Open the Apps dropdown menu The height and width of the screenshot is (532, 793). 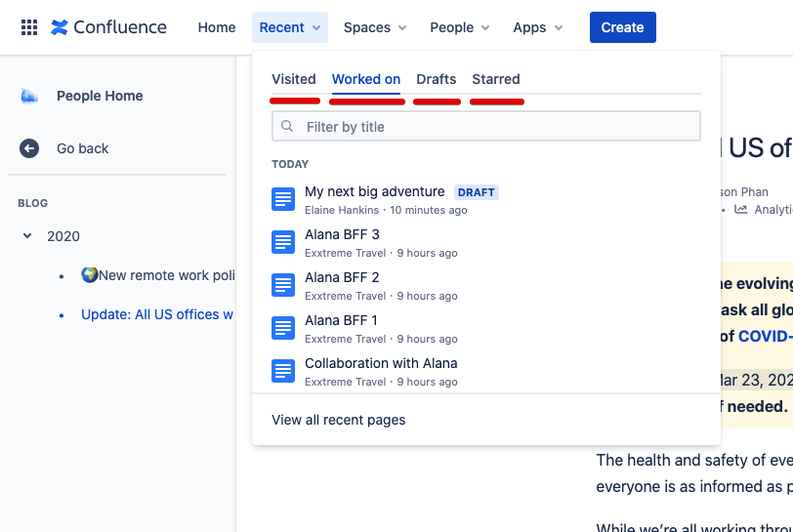click(x=537, y=27)
